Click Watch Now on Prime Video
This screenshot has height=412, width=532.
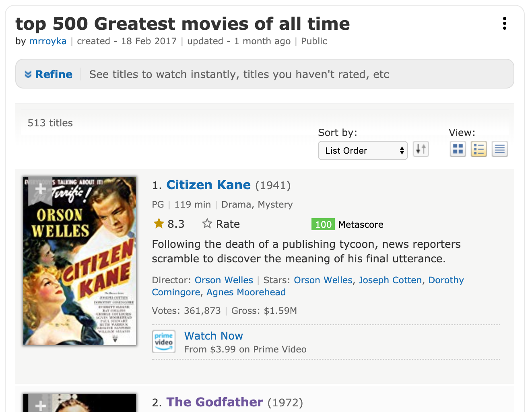point(214,336)
